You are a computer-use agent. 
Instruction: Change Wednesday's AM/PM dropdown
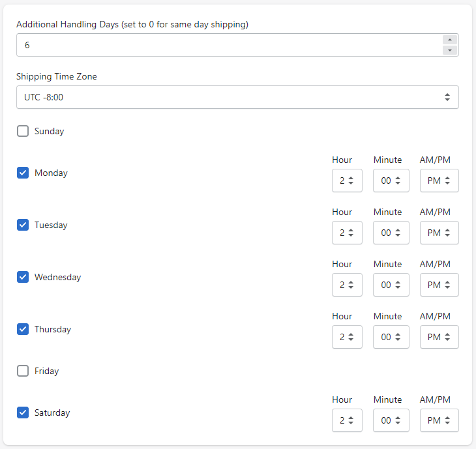(439, 285)
